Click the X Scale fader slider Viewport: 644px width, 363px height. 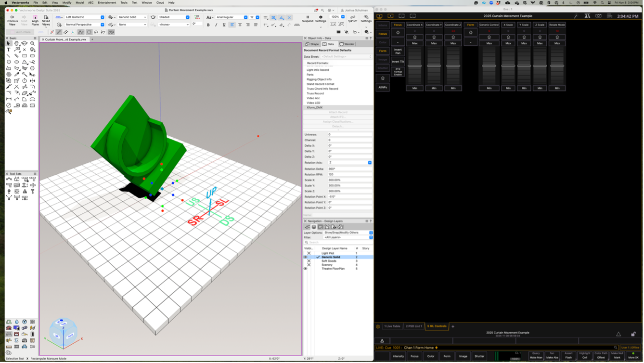[x=508, y=66]
